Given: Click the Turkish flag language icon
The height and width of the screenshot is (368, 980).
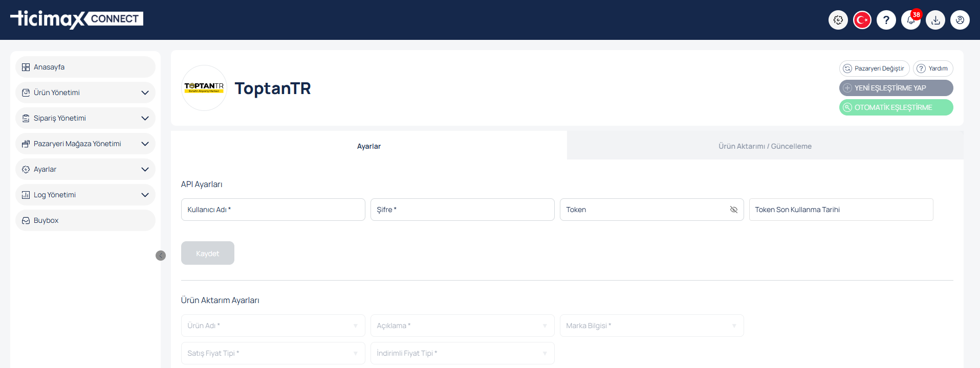Looking at the screenshot, I should click(x=862, y=20).
